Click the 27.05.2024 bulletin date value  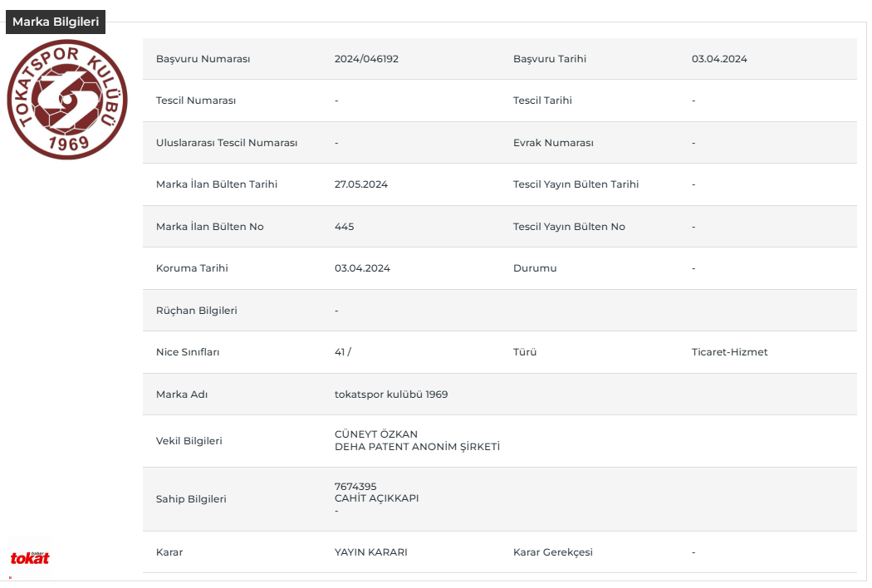(x=361, y=184)
